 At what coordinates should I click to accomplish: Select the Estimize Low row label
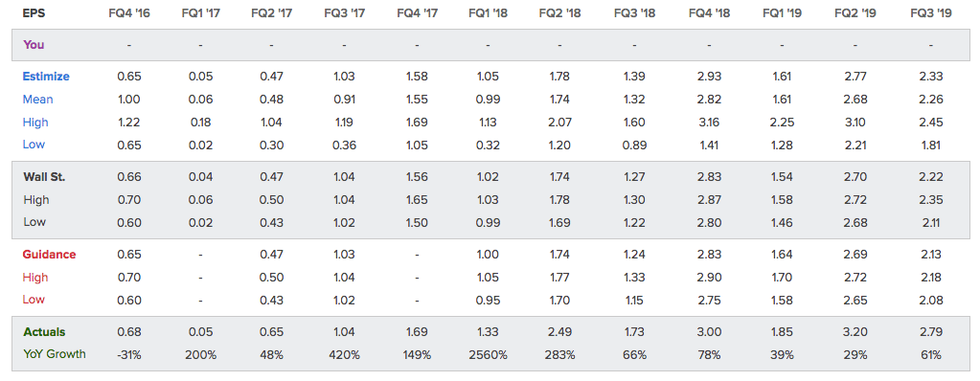[34, 145]
